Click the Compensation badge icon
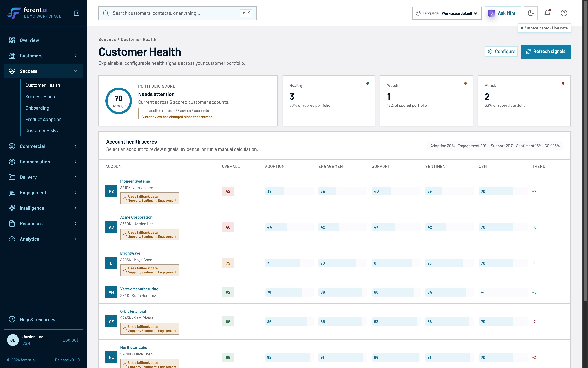The height and width of the screenshot is (368, 588). pos(12,162)
